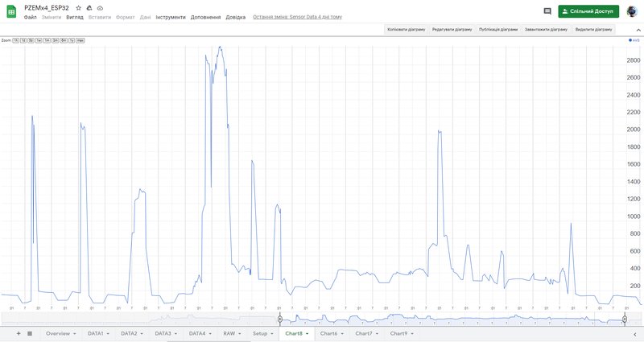Click Завантажити діаграму button
The width and height of the screenshot is (644, 342).
[546, 30]
